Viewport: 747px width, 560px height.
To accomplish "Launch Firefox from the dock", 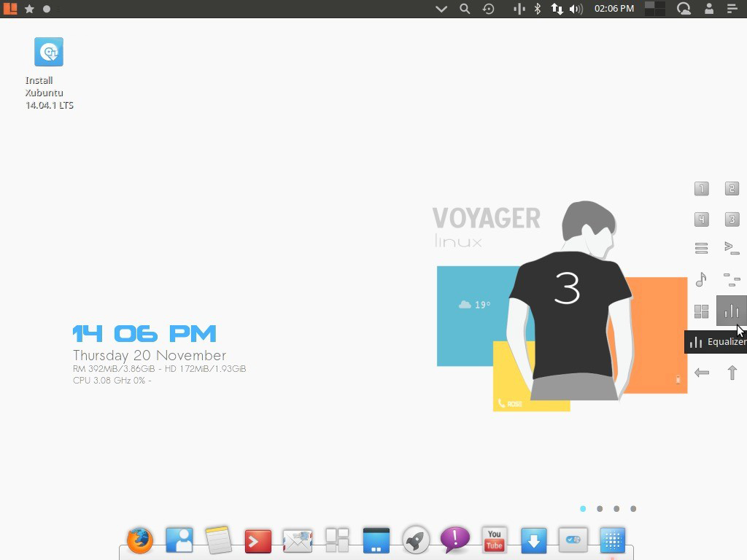I will click(x=139, y=540).
